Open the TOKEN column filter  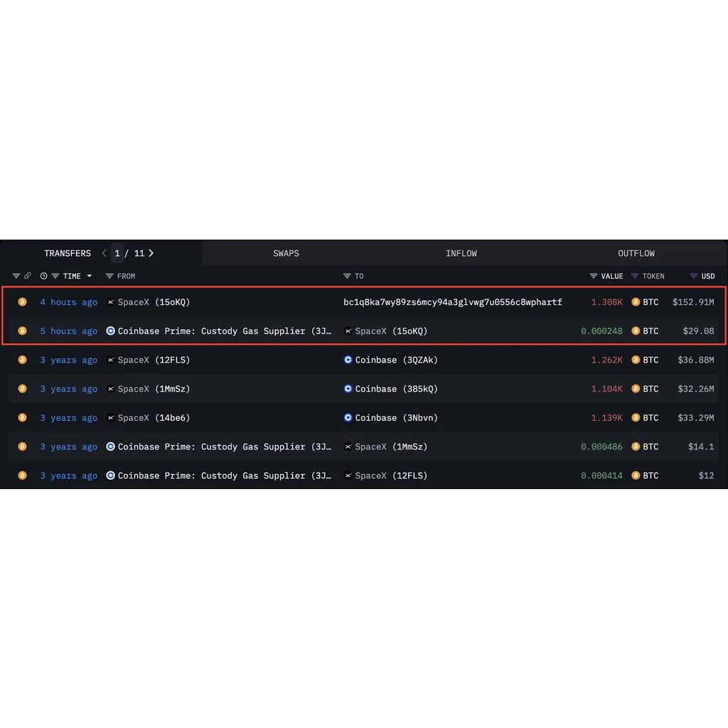click(635, 276)
